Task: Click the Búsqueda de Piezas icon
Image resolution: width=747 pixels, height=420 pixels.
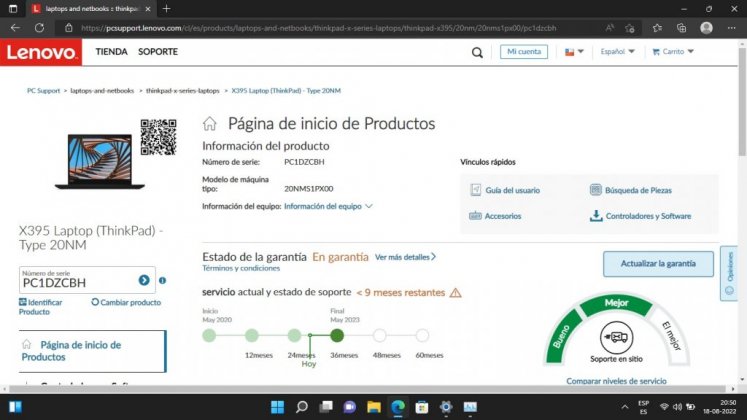Action: [596, 190]
